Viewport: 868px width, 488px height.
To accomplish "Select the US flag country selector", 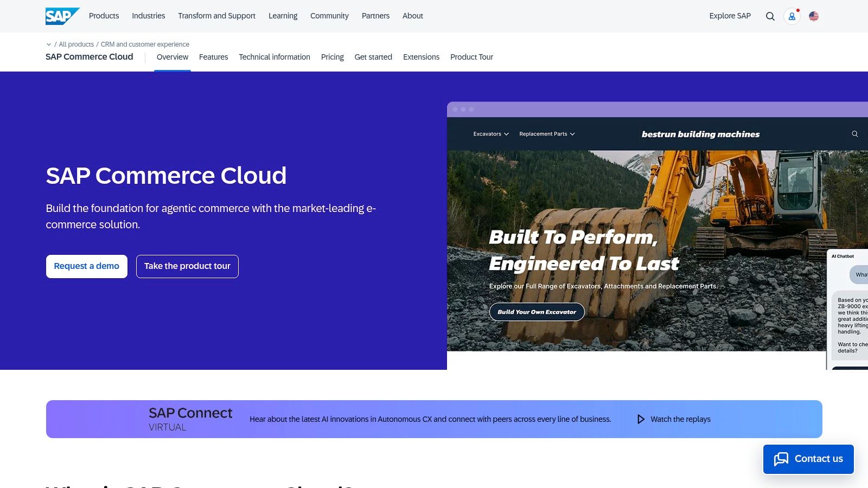I will [x=814, y=16].
